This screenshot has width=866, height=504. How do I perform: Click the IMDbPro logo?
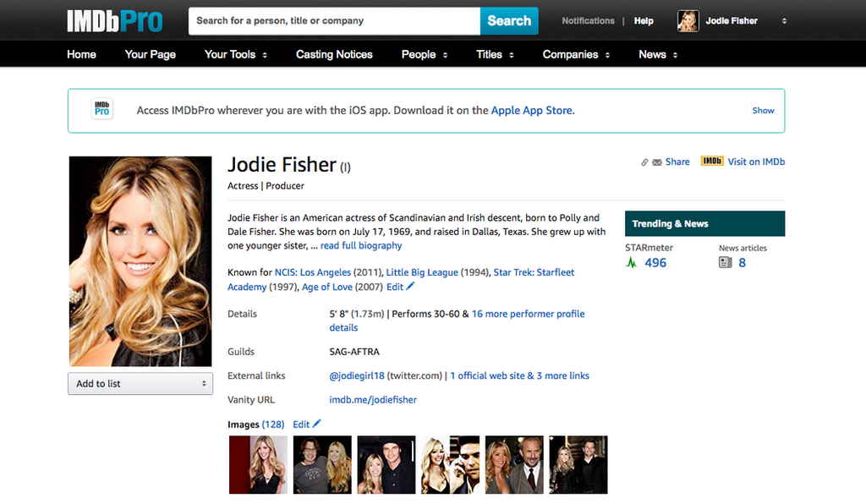coord(115,21)
